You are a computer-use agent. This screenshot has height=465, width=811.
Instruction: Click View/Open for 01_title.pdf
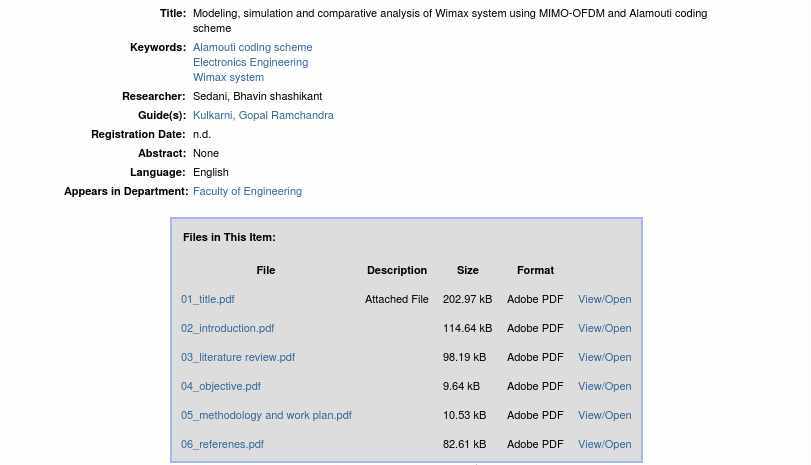[x=604, y=299]
